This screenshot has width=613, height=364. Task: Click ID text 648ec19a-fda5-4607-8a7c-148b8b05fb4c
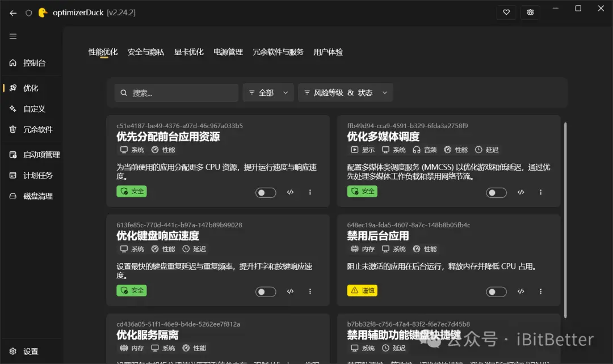click(409, 225)
